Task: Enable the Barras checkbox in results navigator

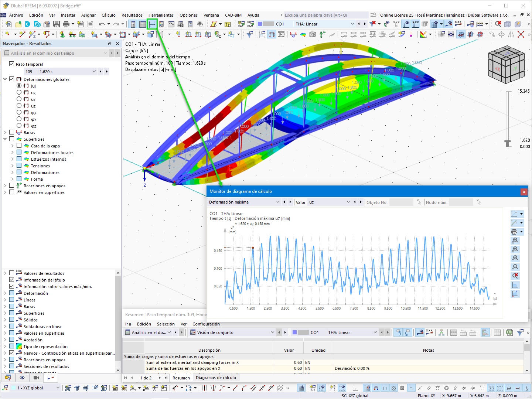Action: coord(11,132)
